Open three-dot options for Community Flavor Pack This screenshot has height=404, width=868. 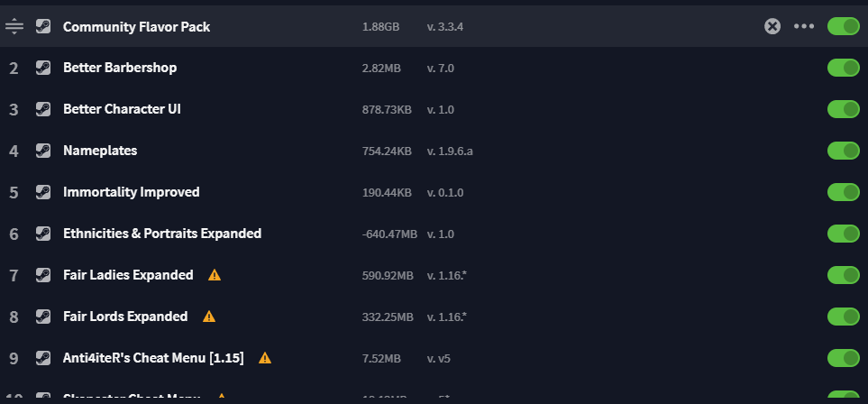coord(804,26)
